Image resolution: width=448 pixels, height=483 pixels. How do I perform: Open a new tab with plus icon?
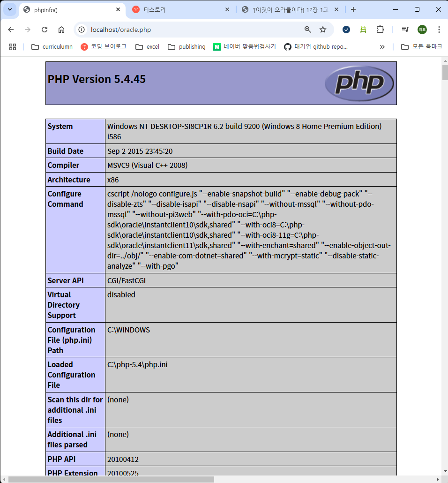[x=353, y=10]
